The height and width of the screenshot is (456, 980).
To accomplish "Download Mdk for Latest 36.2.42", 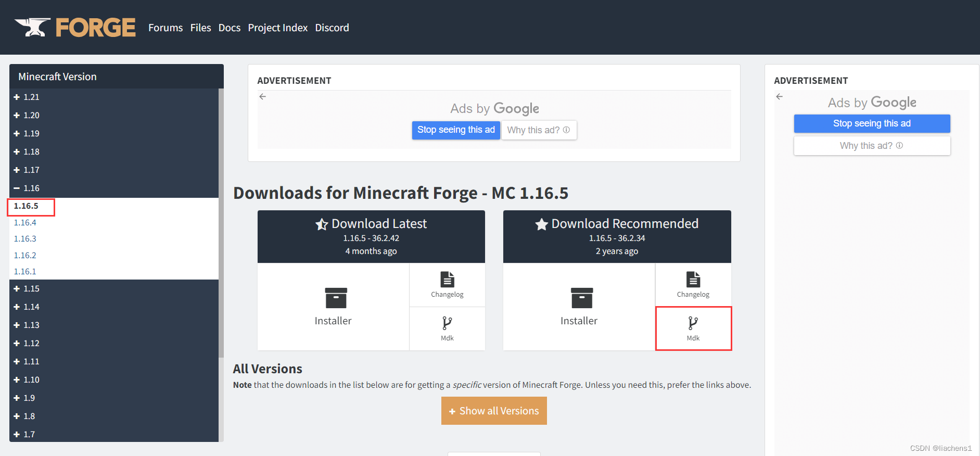I will (447, 328).
